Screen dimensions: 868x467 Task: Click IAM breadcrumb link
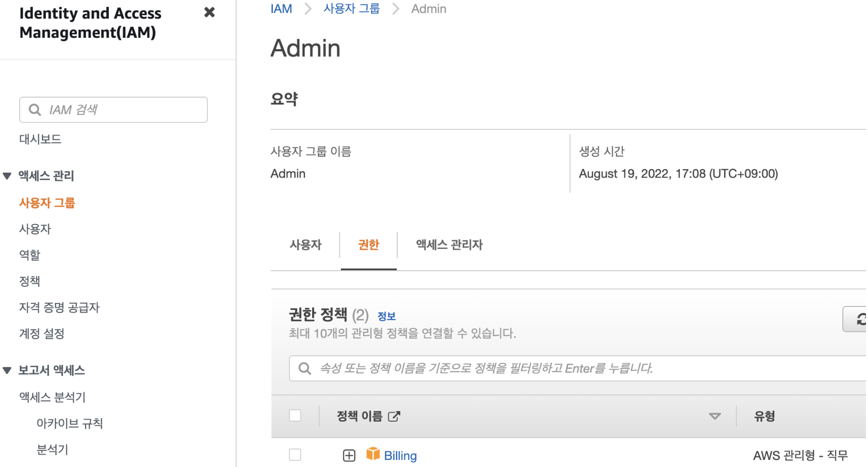click(x=281, y=9)
